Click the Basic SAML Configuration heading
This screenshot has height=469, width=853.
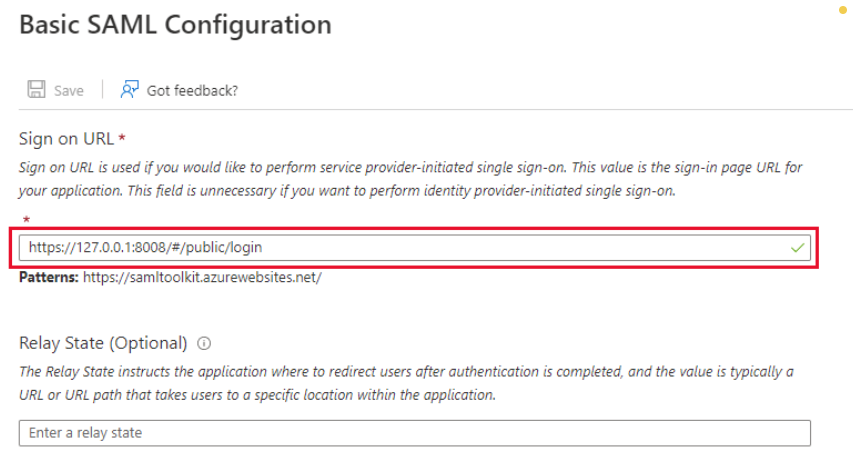tap(175, 24)
